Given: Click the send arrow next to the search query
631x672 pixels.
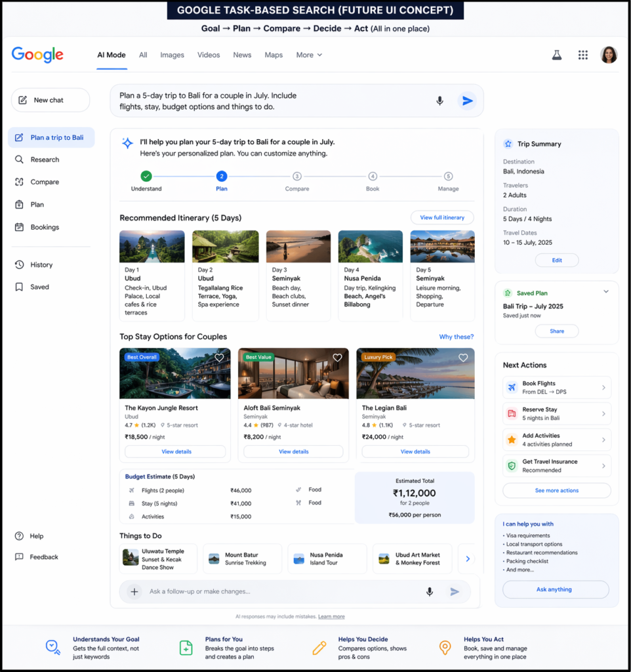Looking at the screenshot, I should 467,100.
